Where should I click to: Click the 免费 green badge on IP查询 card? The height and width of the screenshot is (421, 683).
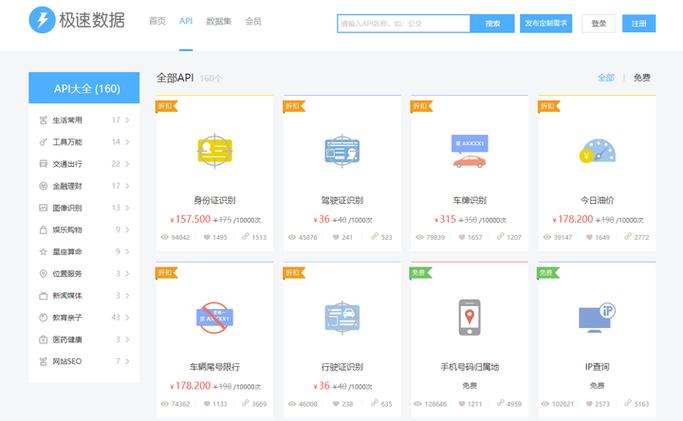pos(548,273)
